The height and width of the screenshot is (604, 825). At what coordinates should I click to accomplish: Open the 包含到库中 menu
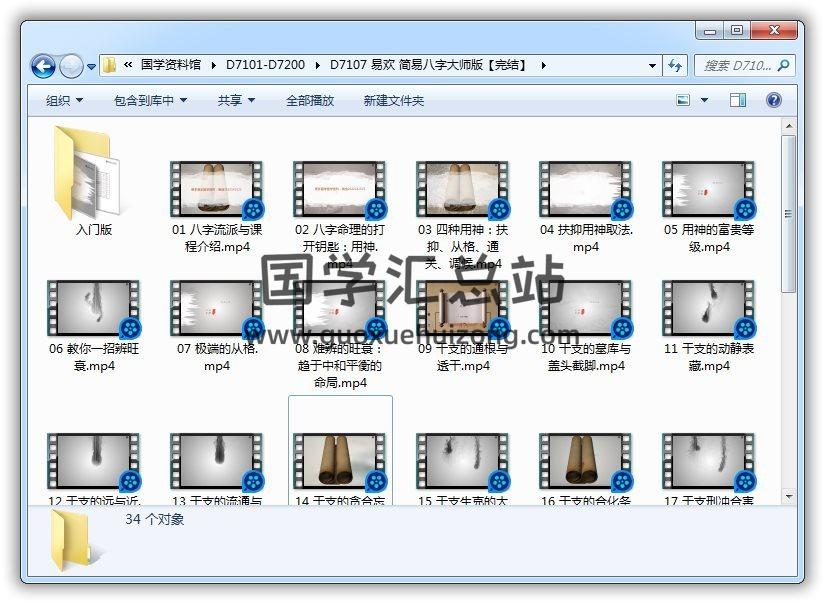coord(150,100)
